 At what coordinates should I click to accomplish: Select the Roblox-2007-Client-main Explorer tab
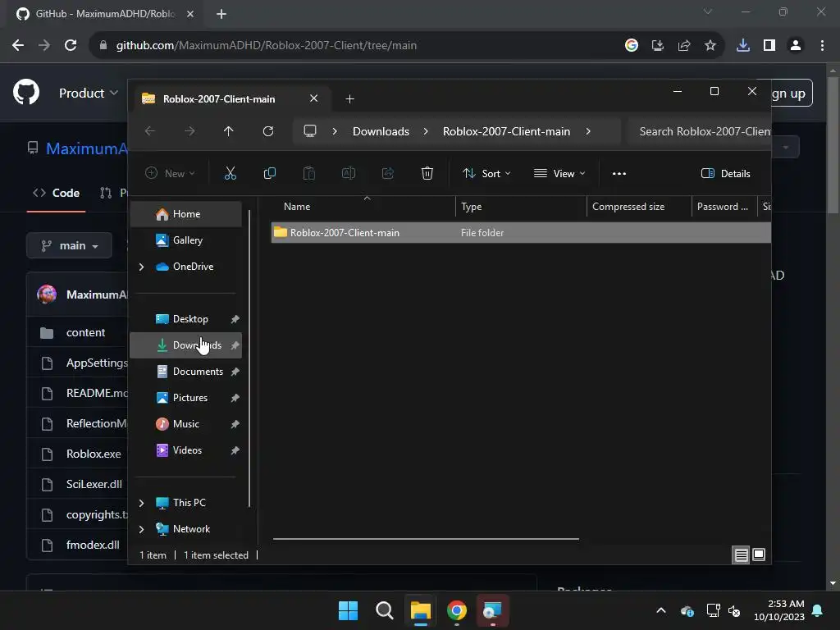pos(219,98)
